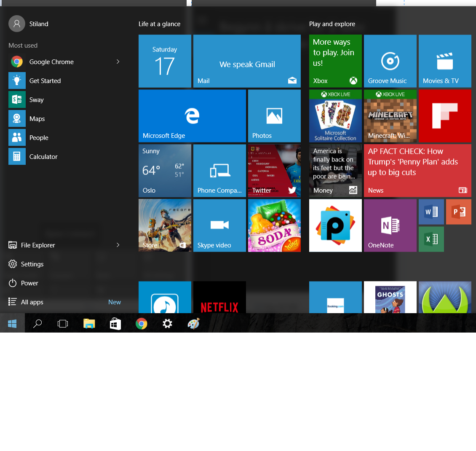
Task: Open the Candy Crush Soda tile
Action: pyautogui.click(x=274, y=225)
